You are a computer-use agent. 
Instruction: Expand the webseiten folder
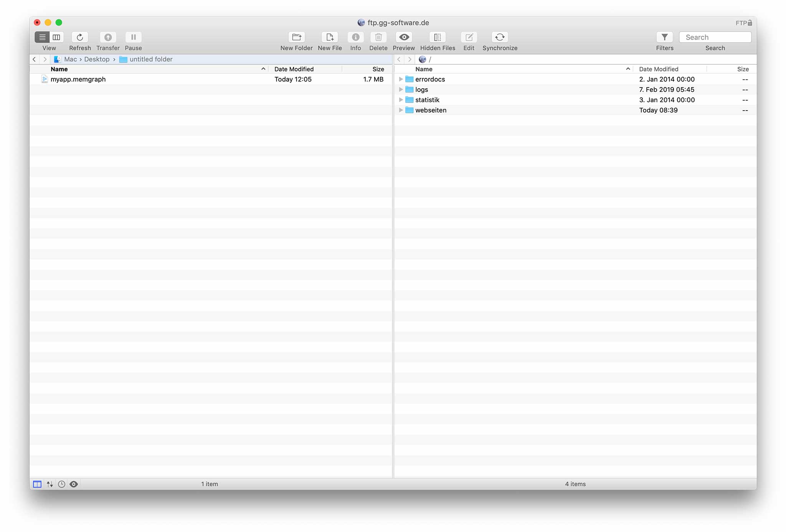coord(401,110)
